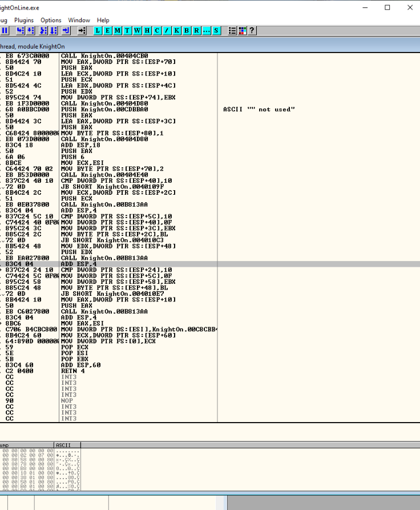
Task: Open Memory map (M button)
Action: coord(118,30)
